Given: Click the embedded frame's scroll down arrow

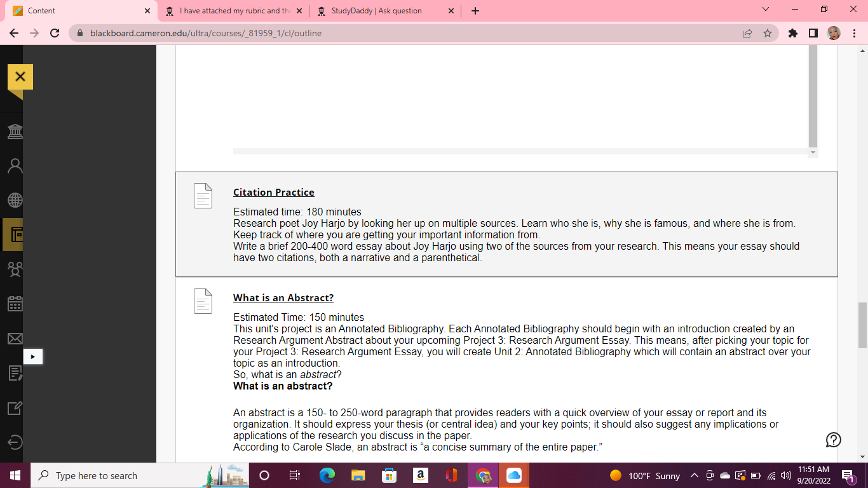Looking at the screenshot, I should click(813, 152).
